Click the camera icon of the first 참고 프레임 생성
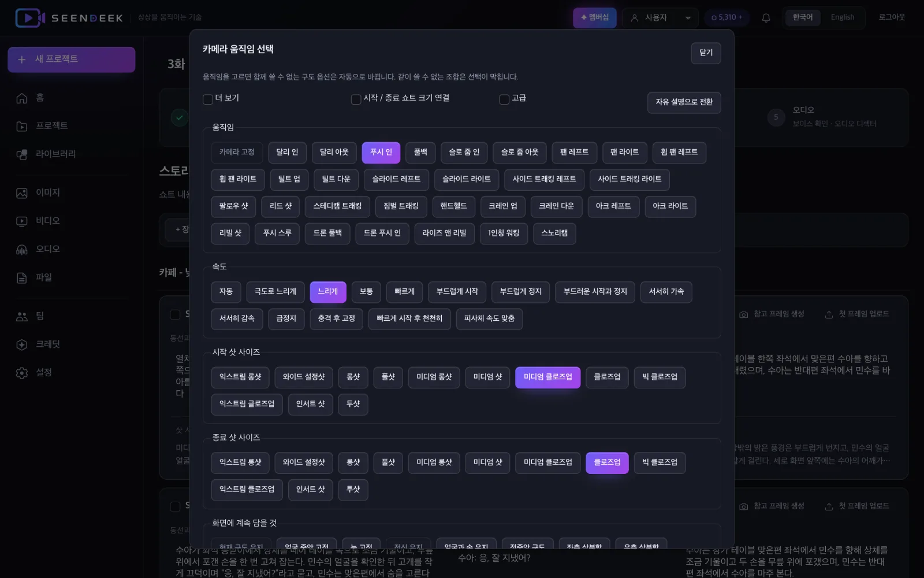924x578 pixels. click(744, 314)
